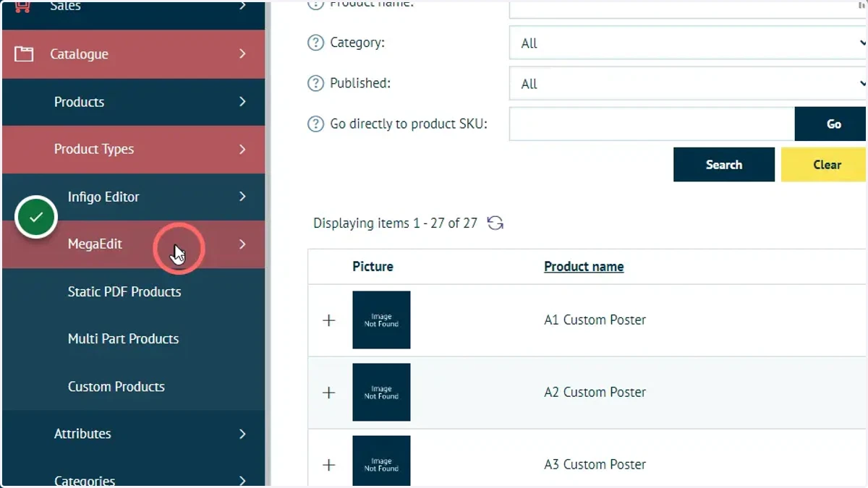This screenshot has width=868, height=488.
Task: Expand the Infigo Editor chevron
Action: pos(242,197)
